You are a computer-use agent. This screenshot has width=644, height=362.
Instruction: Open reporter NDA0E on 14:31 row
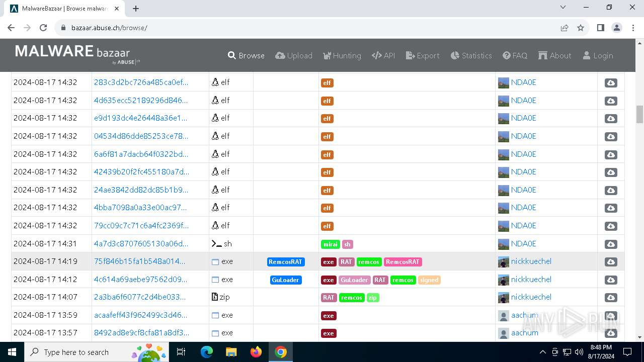tap(524, 243)
